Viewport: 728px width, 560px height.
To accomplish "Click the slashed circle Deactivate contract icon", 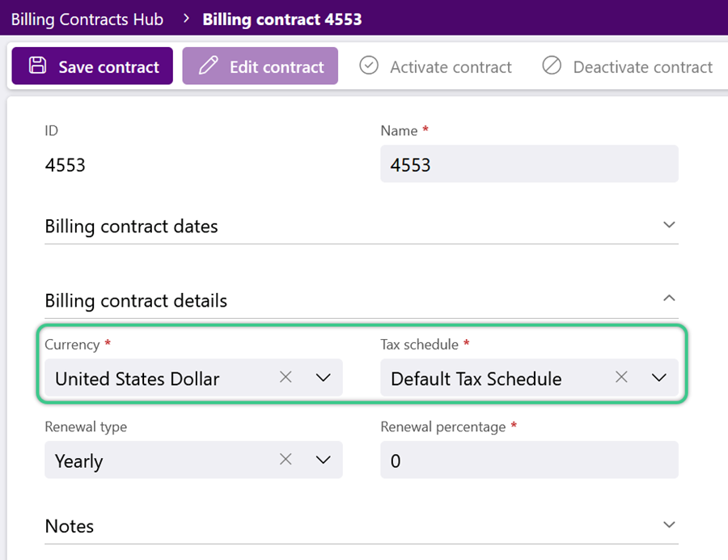I will coord(552,66).
